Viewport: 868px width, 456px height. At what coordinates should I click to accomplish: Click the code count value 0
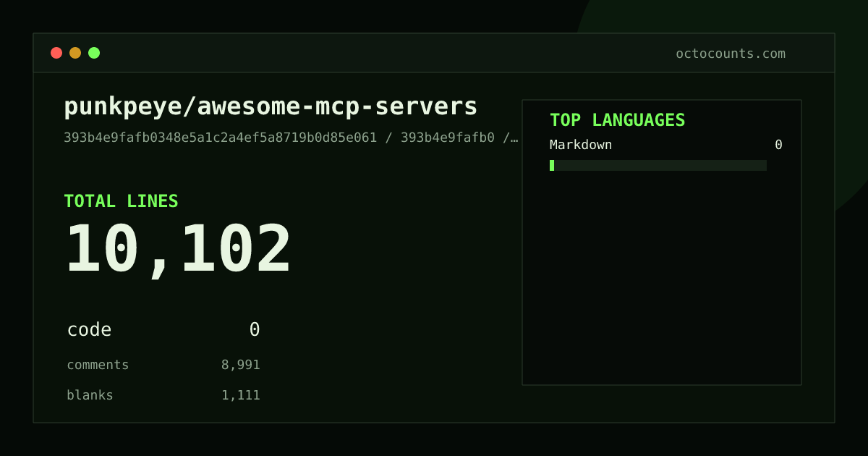coord(255,330)
